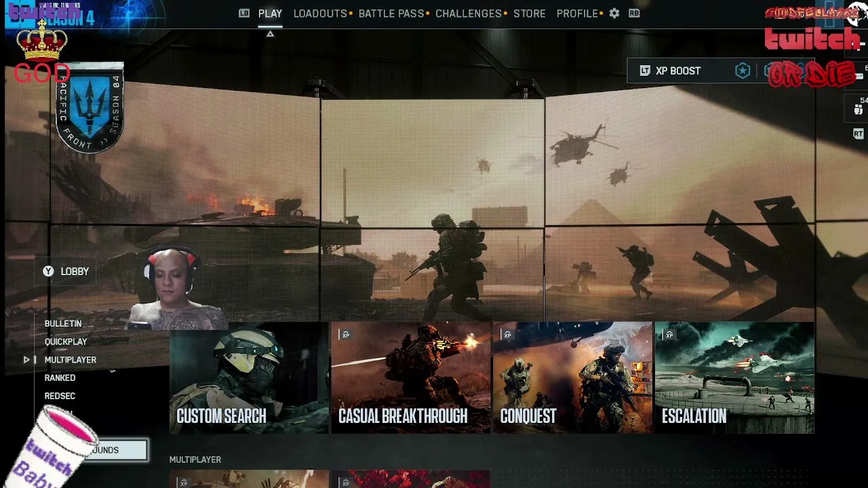Open the PROFILE tab
Viewport: 868px width, 488px height.
(x=577, y=14)
